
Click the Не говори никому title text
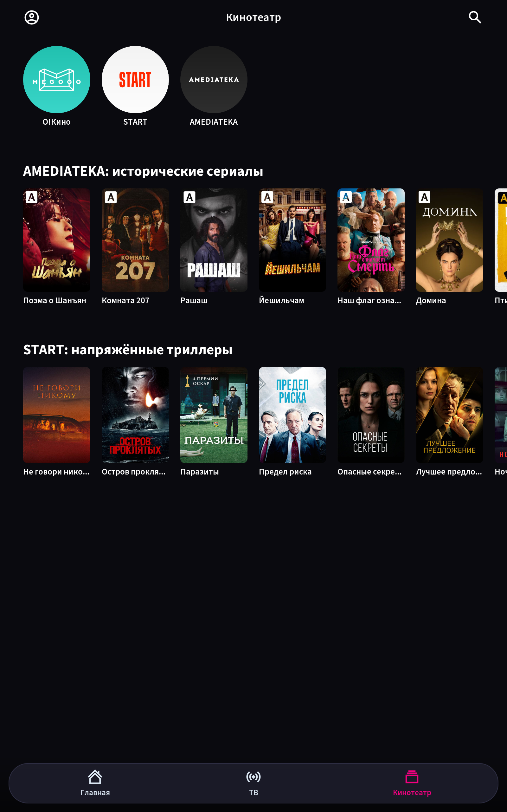(x=56, y=472)
